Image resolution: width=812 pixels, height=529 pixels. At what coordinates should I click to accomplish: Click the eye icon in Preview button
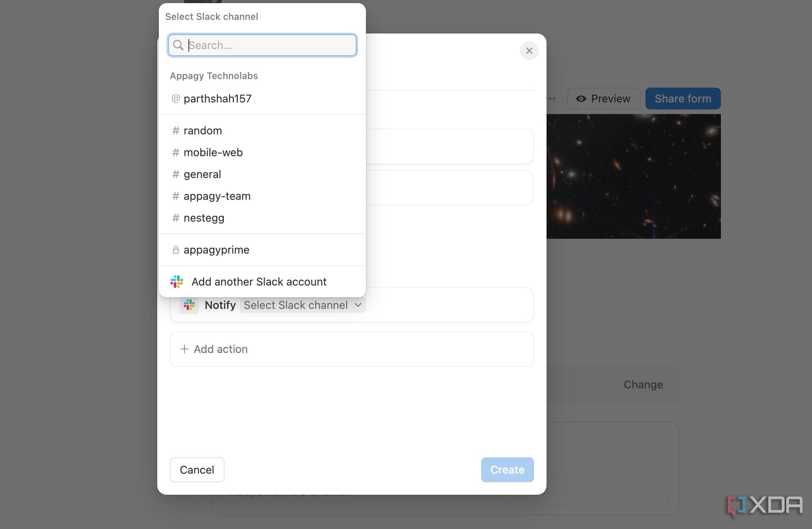[x=581, y=99]
